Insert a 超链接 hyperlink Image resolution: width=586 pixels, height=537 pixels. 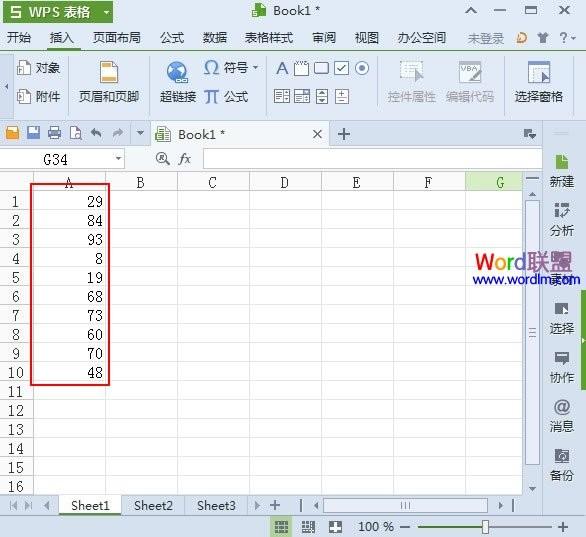[178, 83]
